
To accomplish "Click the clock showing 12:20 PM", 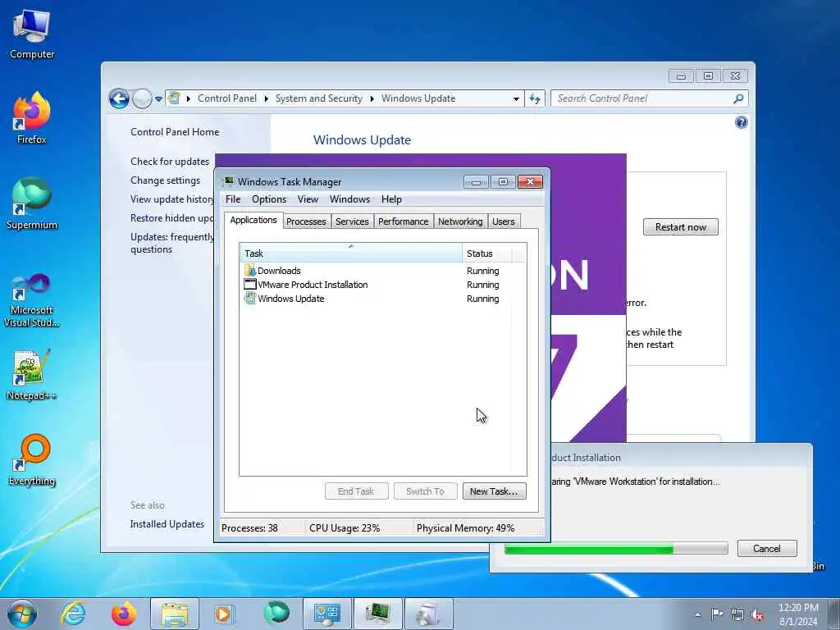I will tap(798, 614).
